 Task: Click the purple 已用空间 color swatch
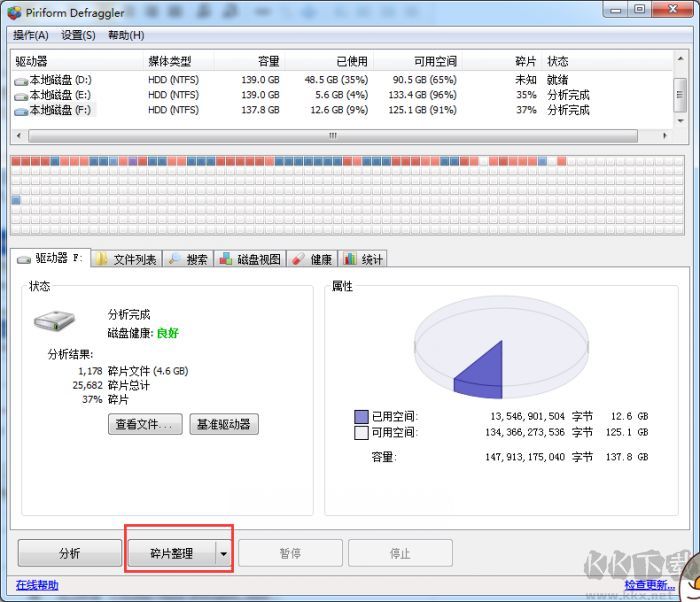(x=361, y=416)
